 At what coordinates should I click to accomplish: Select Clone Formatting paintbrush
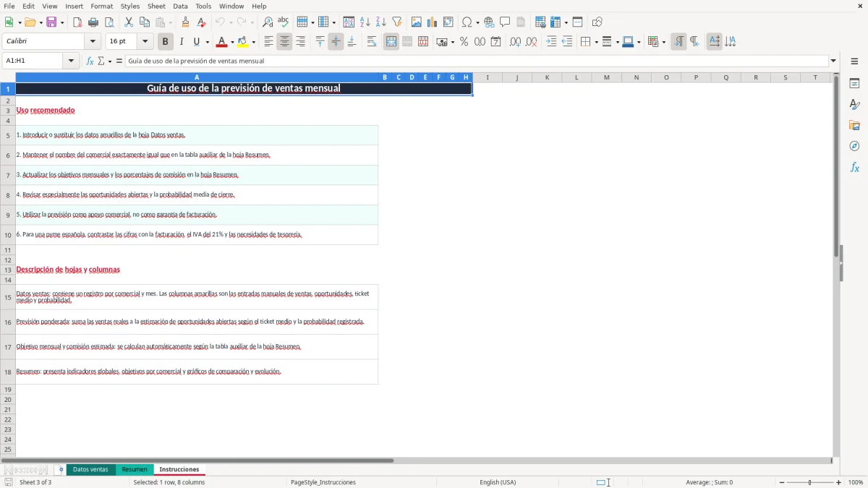click(186, 22)
